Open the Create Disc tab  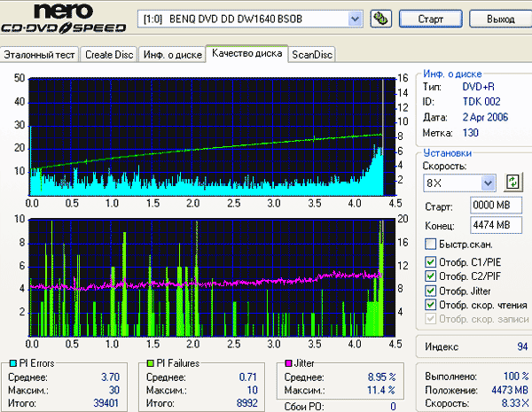[109, 55]
